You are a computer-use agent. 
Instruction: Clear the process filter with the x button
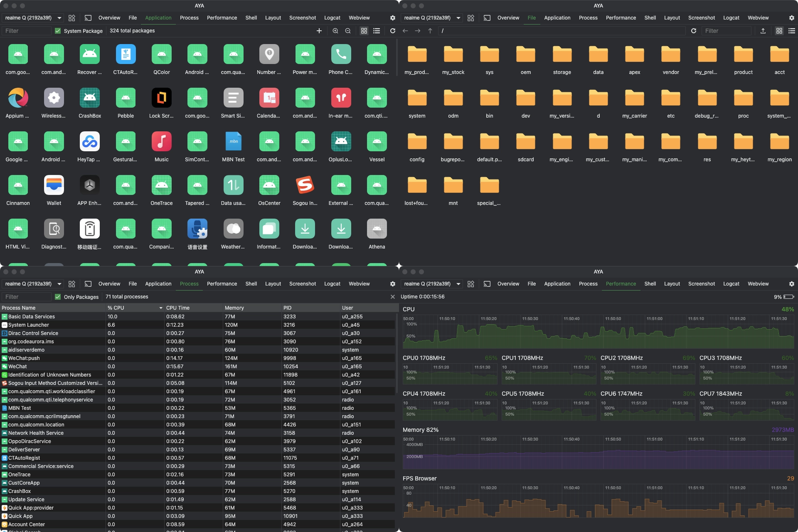pos(393,297)
